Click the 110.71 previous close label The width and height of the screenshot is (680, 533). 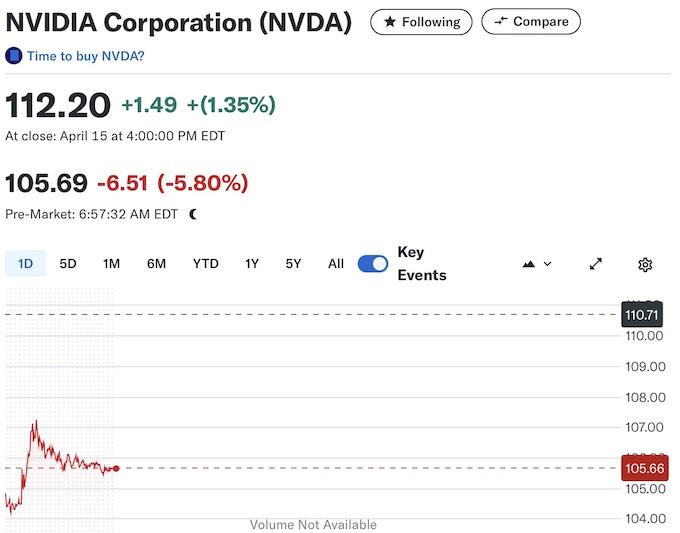tap(643, 315)
